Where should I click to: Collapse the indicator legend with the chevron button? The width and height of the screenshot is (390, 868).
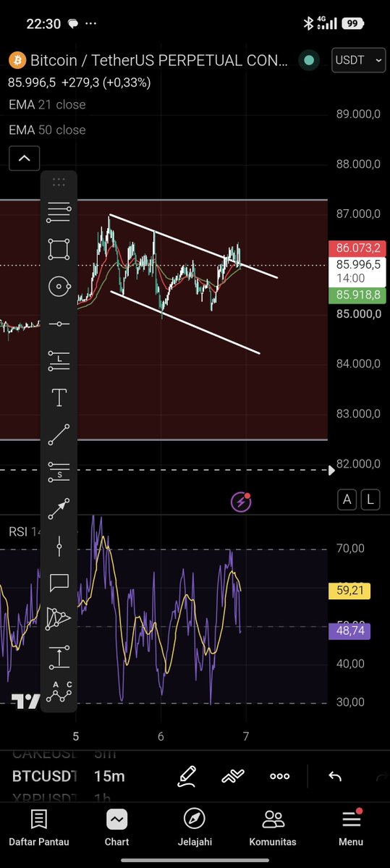click(x=25, y=159)
